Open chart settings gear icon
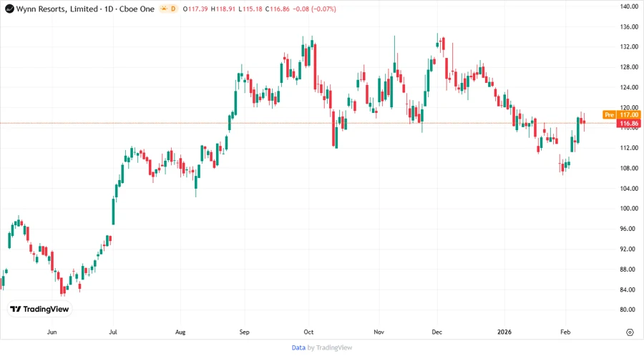This screenshot has height=356, width=644. pos(630,332)
